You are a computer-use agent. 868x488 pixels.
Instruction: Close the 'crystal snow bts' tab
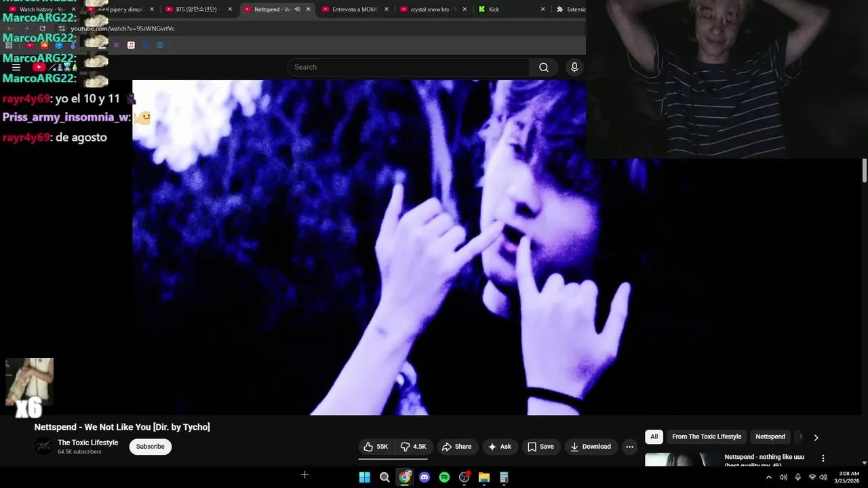pos(465,9)
